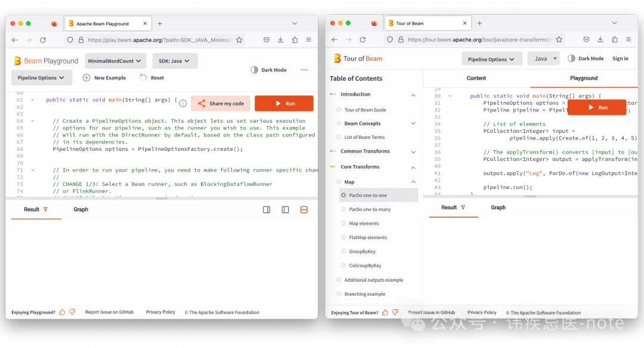This screenshot has width=644, height=348.
Task: Bookmark the Tour of Beam page with the star
Action: coord(559,40)
